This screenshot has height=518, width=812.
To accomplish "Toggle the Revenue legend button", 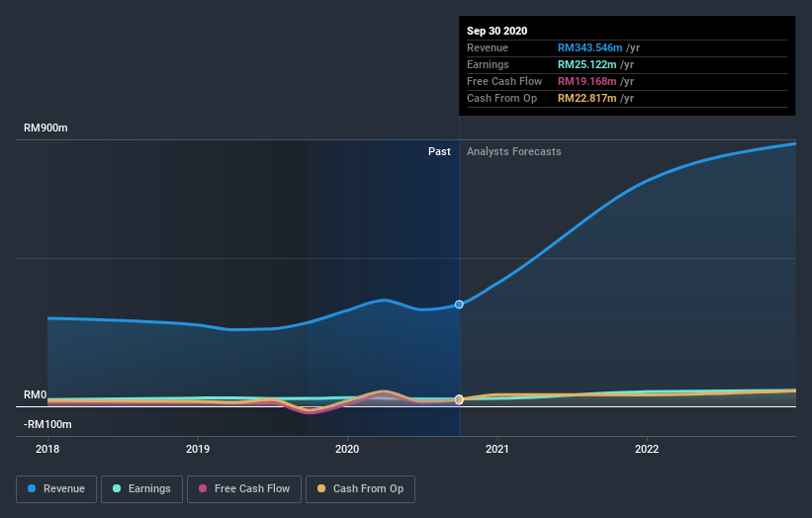I will [x=56, y=489].
